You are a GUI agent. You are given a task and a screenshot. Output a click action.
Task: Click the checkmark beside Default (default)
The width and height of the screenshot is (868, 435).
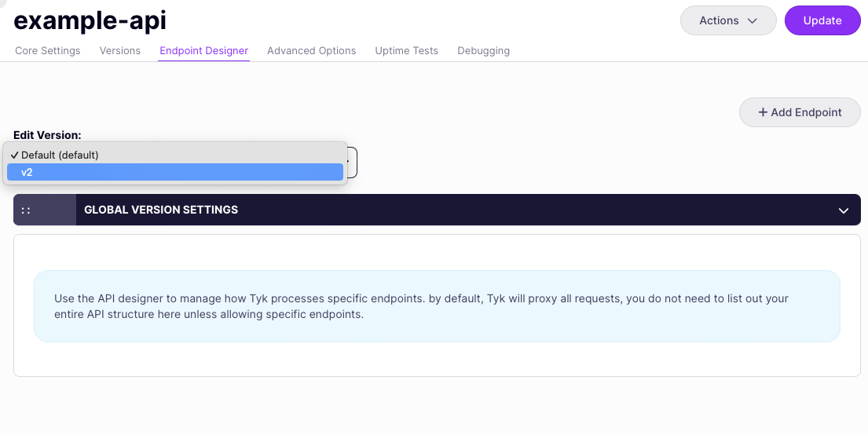pos(14,155)
